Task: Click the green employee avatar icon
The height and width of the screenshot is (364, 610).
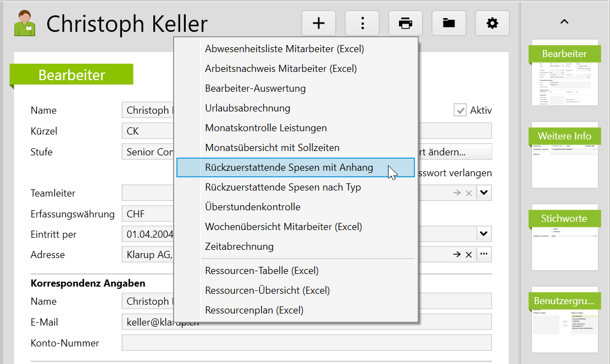Action: click(25, 23)
